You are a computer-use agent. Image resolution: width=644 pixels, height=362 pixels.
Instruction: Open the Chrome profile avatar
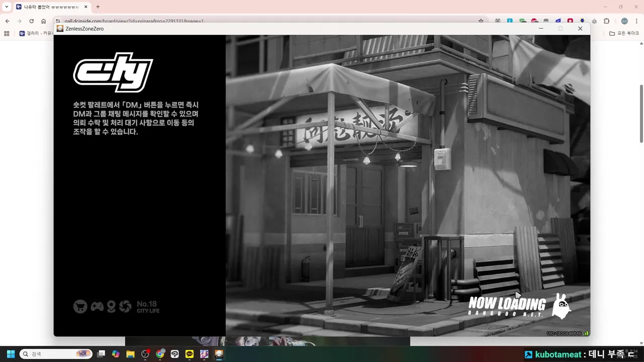pyautogui.click(x=624, y=21)
